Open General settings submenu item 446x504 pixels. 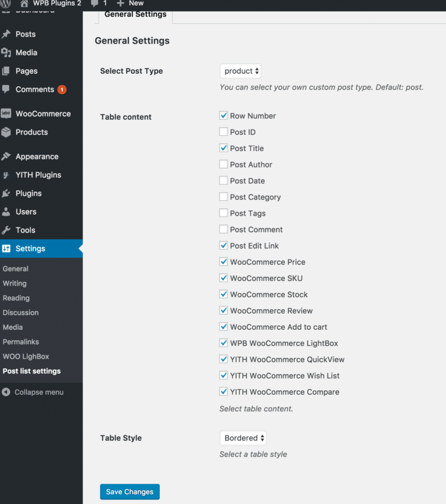16,269
